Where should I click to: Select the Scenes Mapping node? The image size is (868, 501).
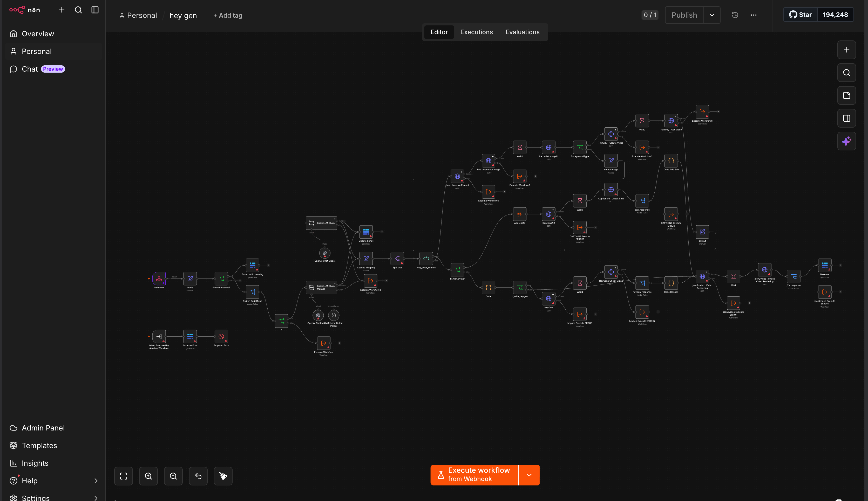(x=366, y=259)
